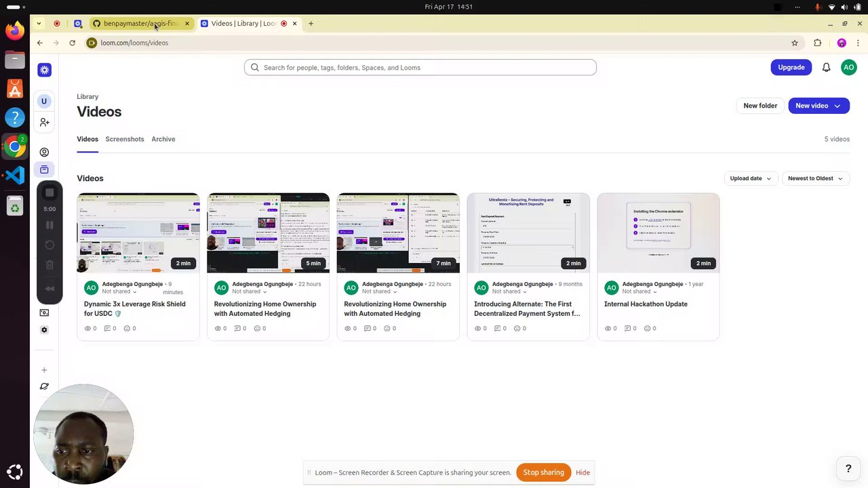Go back in browser history

[40, 43]
